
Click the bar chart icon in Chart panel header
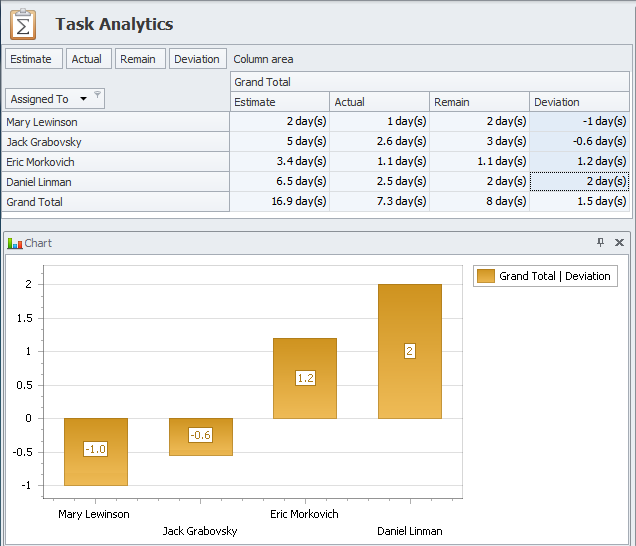(x=14, y=243)
